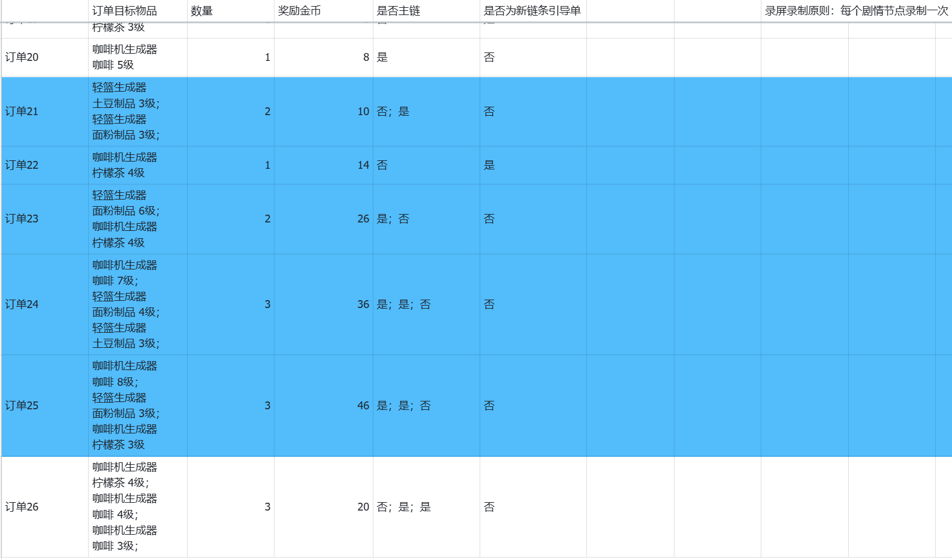The width and height of the screenshot is (952, 560).
Task: Click the new-chain guide cell '否' in 订单23
Action: [x=533, y=219]
